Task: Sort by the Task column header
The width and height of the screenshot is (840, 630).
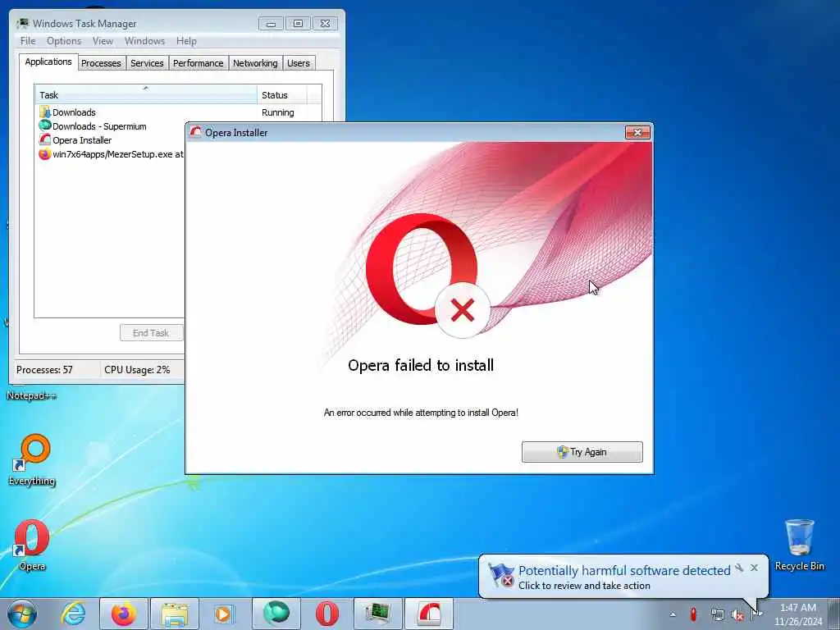Action: pyautogui.click(x=146, y=95)
